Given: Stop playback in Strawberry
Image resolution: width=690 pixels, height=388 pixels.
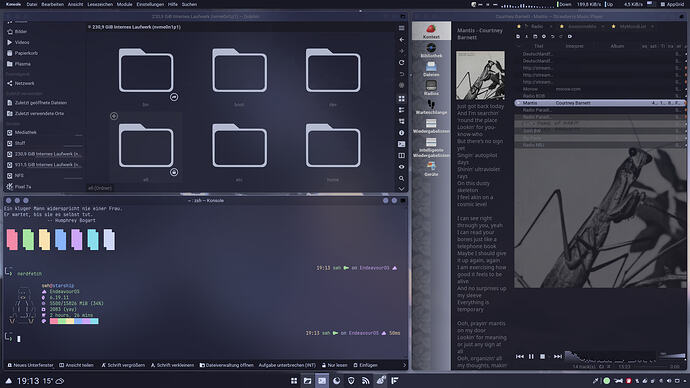Looking at the screenshot, I should pos(543,356).
